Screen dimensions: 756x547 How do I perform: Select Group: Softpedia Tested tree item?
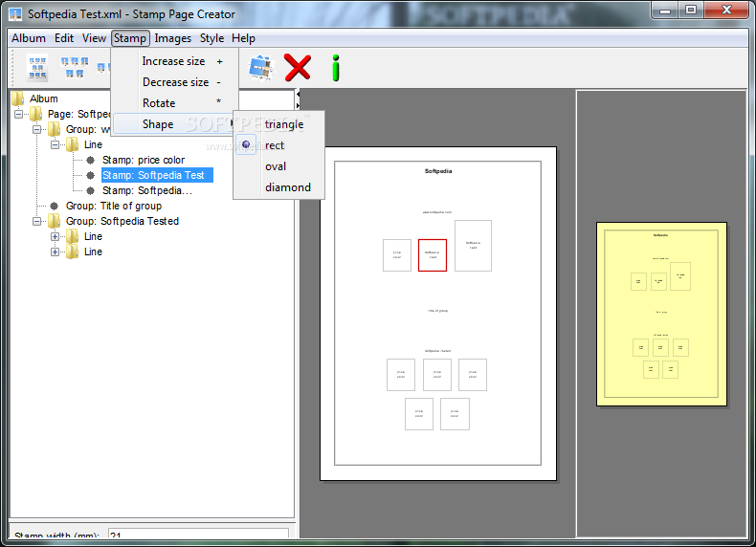(122, 221)
